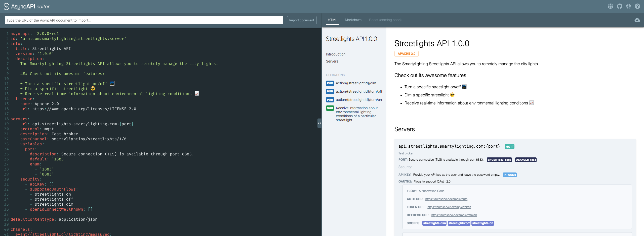Open SUB receive lighting conditions operation
Image resolution: width=644 pixels, height=236 pixels.
[352, 114]
